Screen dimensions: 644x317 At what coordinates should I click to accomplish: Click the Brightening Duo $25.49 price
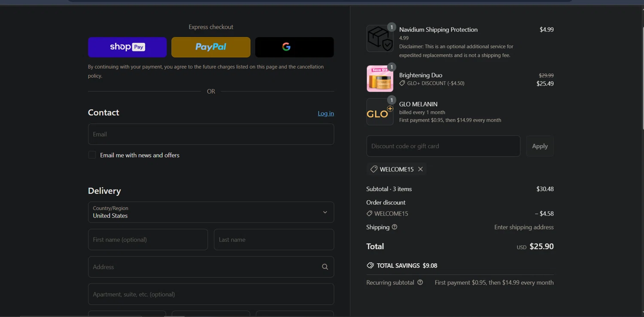pyautogui.click(x=545, y=84)
